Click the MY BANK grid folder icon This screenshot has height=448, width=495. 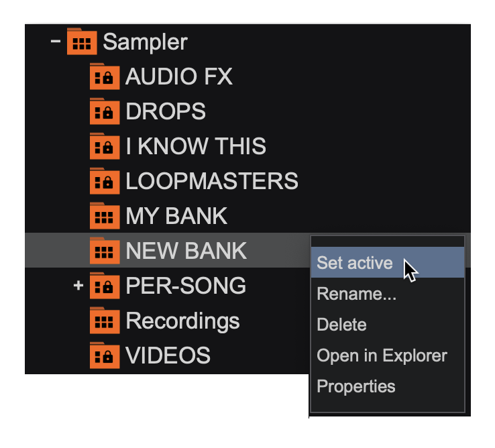(105, 217)
